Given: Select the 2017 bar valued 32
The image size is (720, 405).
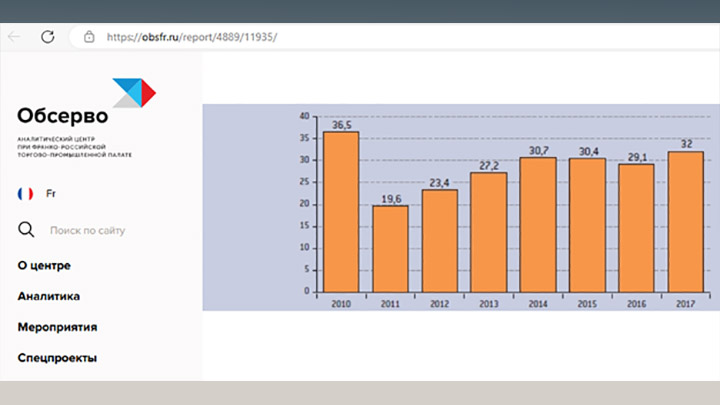Looking at the screenshot, I should 685,222.
